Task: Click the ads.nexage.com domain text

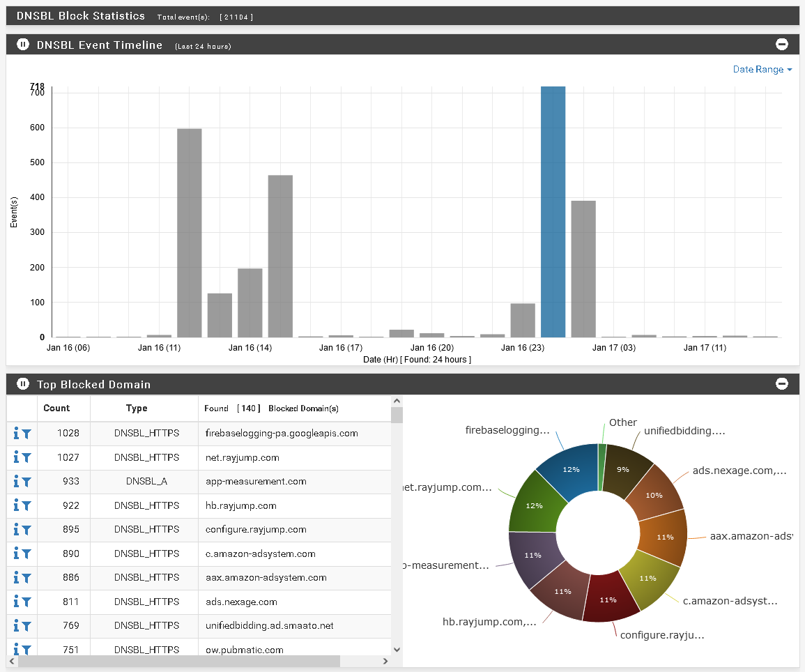Action: click(241, 602)
